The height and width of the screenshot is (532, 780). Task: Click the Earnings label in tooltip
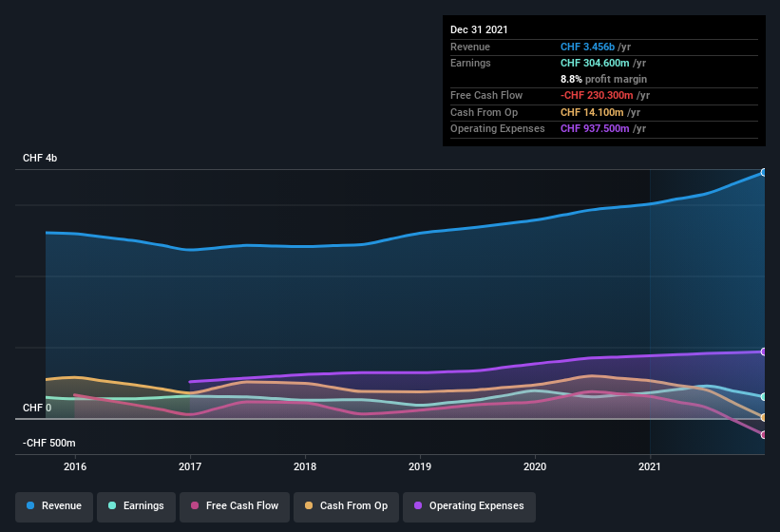470,63
